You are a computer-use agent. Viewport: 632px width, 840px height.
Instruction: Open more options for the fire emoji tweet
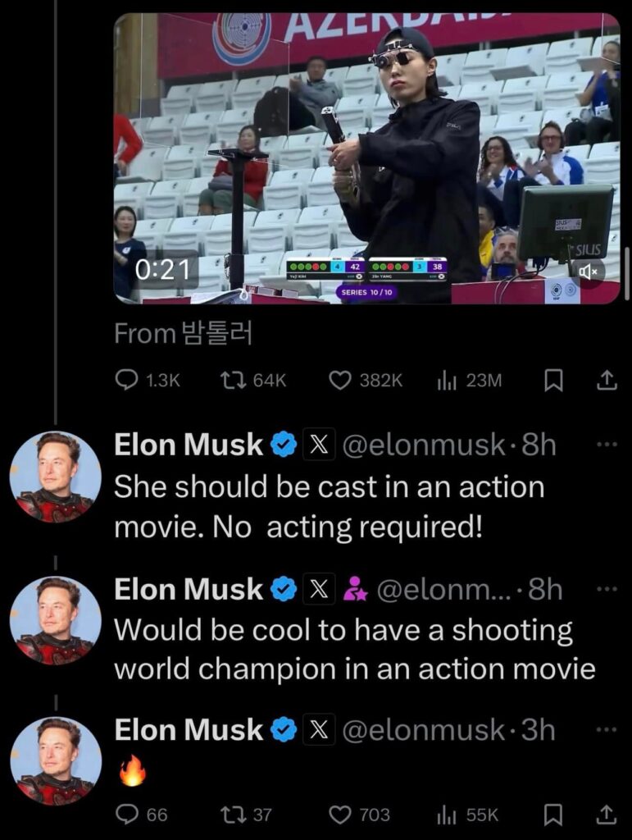coord(606,728)
